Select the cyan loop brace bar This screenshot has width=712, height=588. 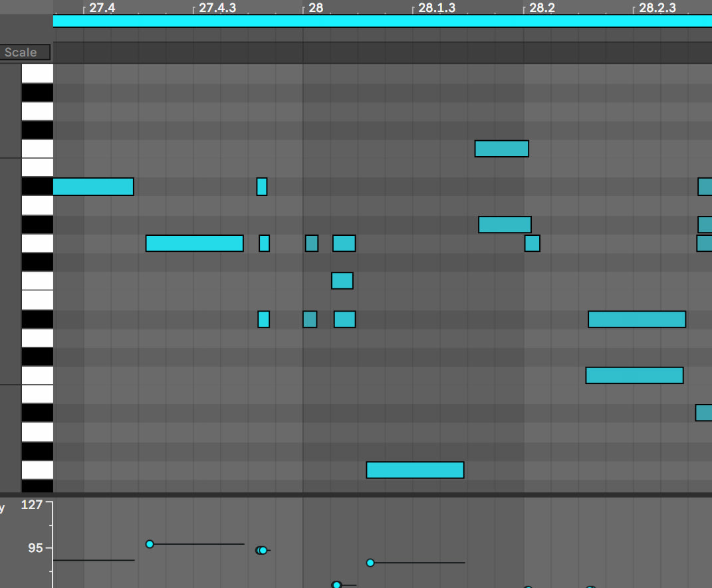pyautogui.click(x=382, y=21)
